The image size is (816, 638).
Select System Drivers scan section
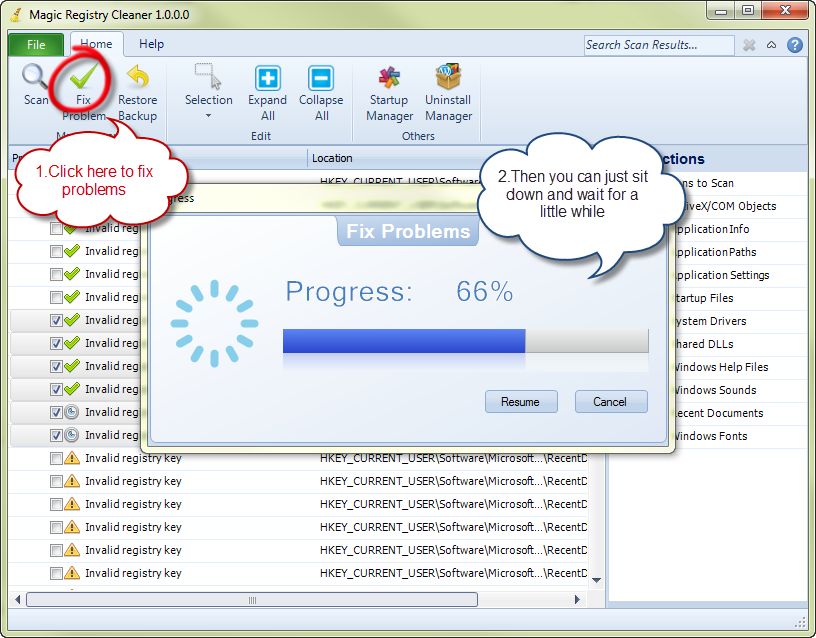(x=710, y=321)
